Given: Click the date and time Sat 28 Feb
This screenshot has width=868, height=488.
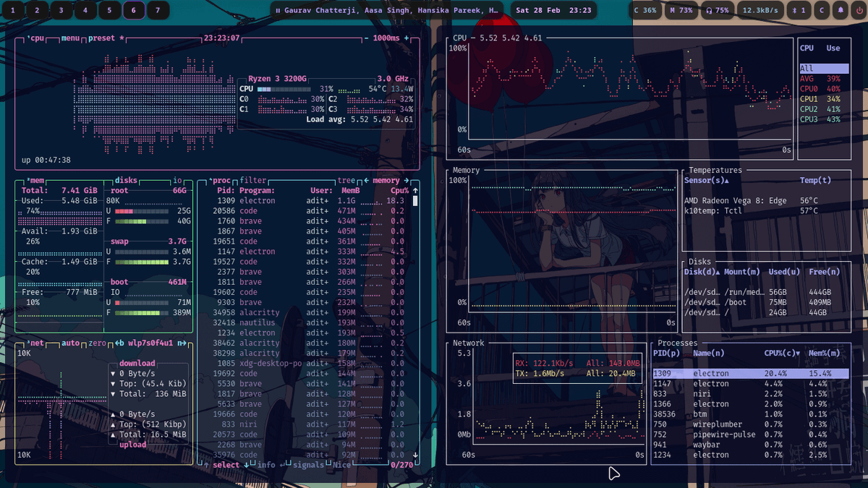Looking at the screenshot, I should pos(553,10).
